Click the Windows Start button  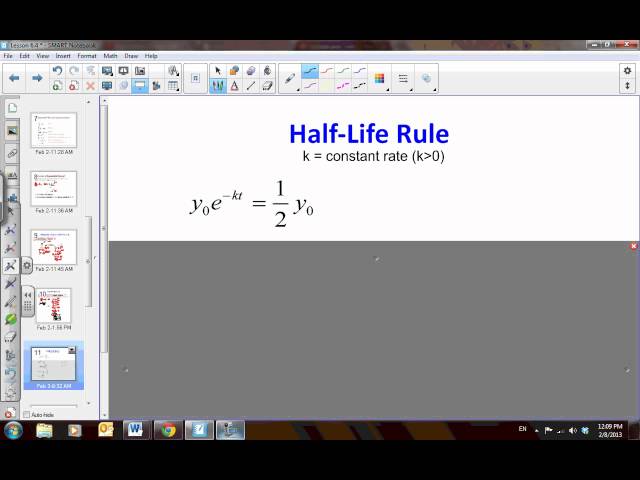point(13,430)
